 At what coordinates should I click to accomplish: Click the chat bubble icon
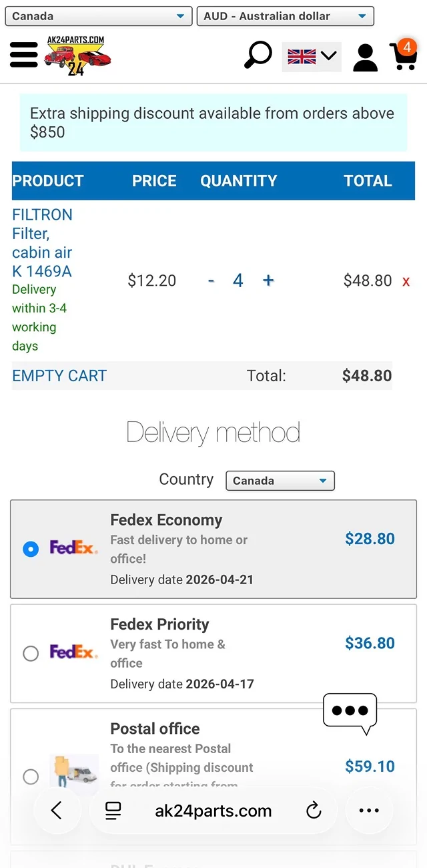pyautogui.click(x=350, y=712)
